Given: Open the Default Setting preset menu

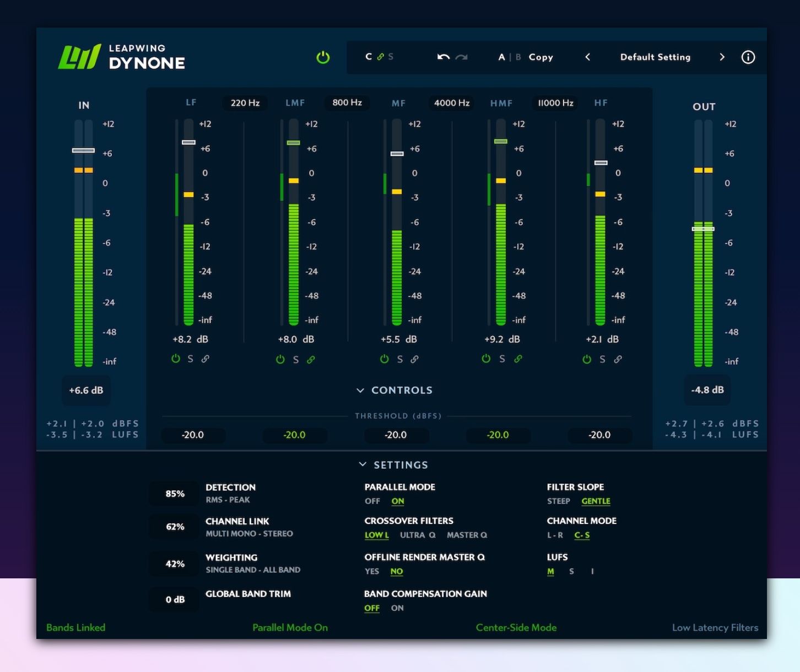Looking at the screenshot, I should [x=655, y=57].
